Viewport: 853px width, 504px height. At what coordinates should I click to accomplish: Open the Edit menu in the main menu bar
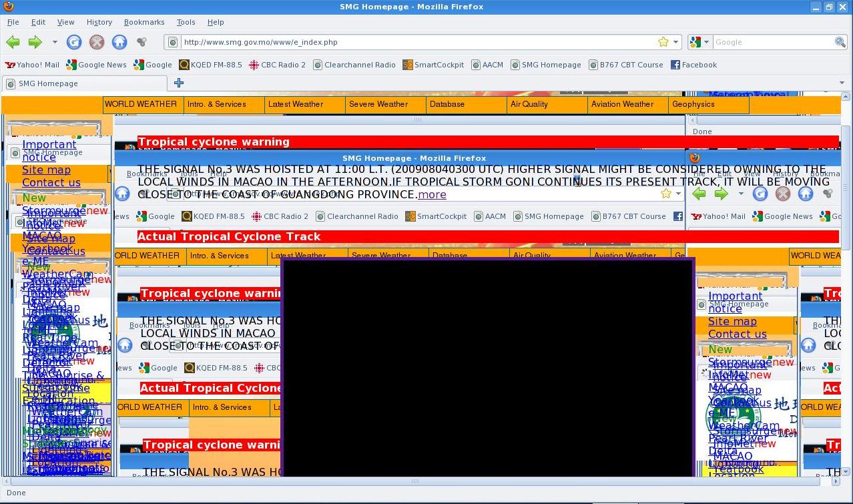point(38,22)
